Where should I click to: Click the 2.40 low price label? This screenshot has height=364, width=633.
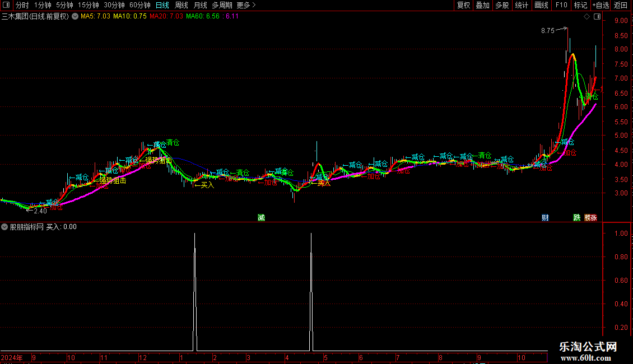(x=40, y=211)
